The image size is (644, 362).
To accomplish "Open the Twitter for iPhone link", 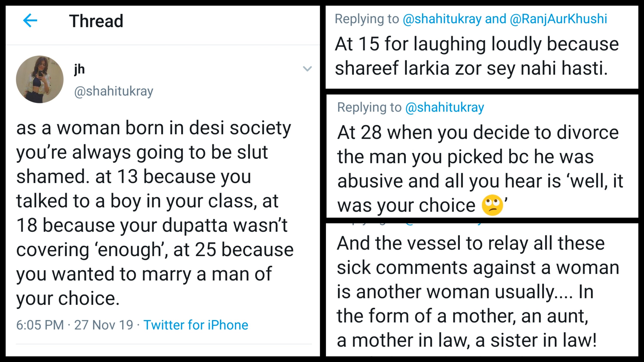I will click(196, 325).
